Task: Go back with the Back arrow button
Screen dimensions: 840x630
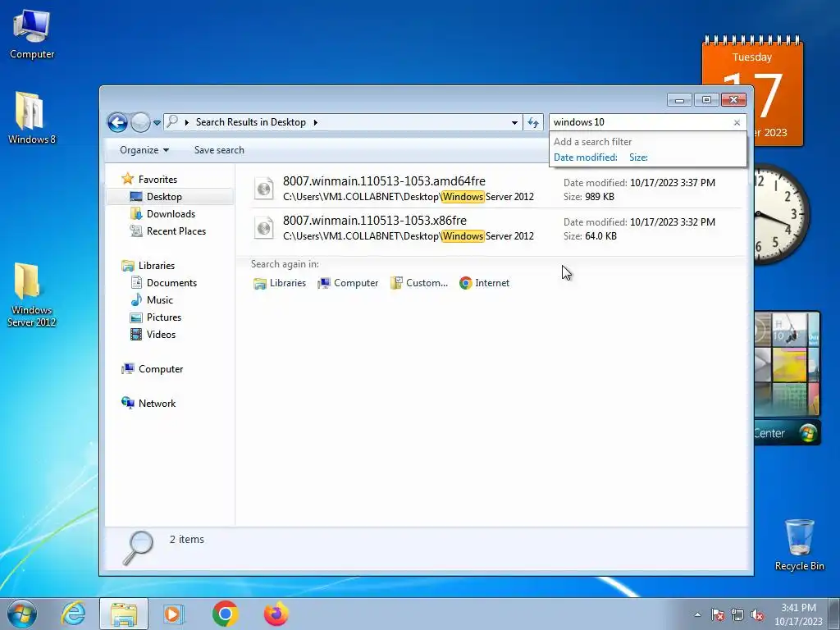Action: pyautogui.click(x=117, y=123)
